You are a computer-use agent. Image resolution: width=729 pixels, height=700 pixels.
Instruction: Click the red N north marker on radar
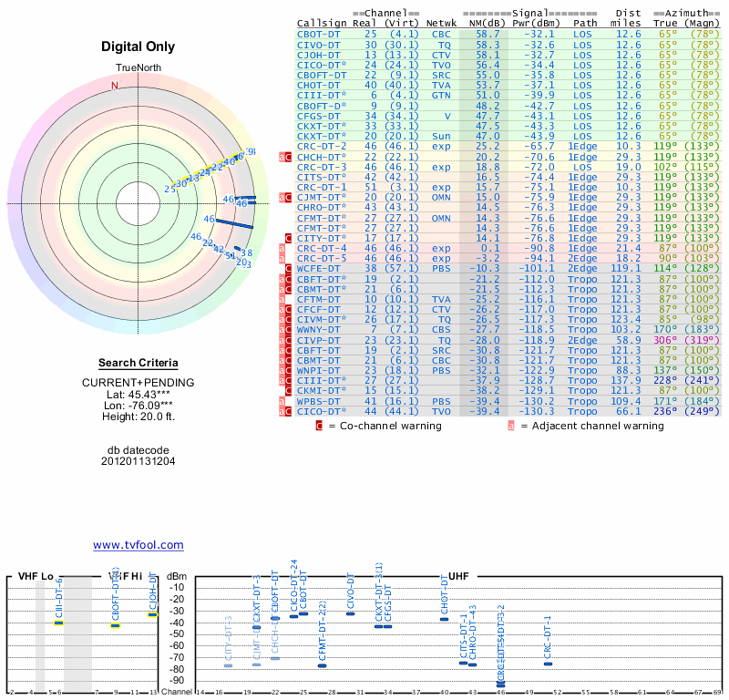(115, 86)
